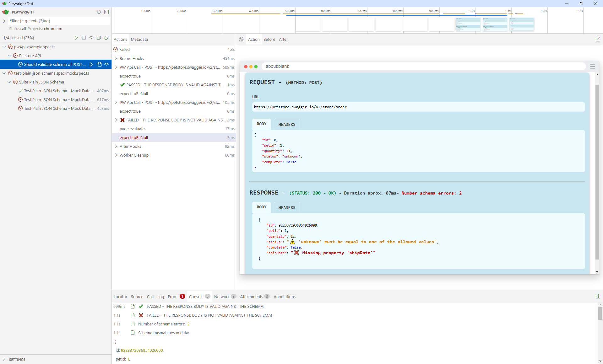Viewport: 603px width, 364px height.
Task: Click the pick locator target icon
Action: point(241,39)
